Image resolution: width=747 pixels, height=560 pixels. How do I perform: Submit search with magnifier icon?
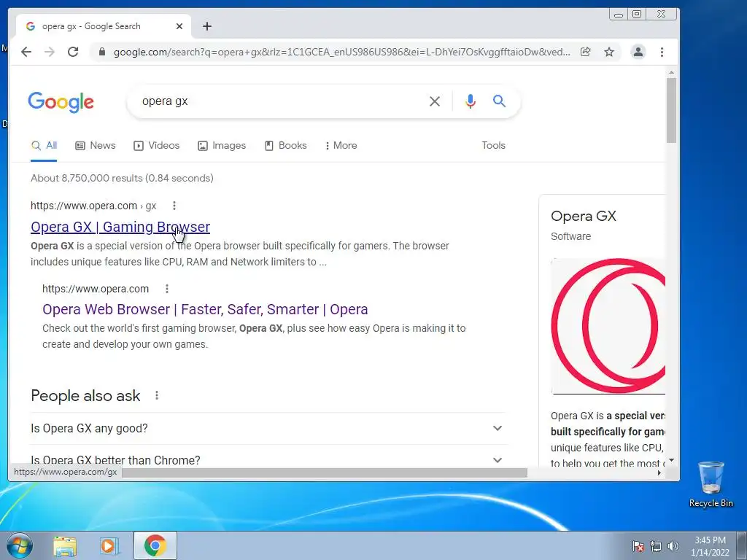point(499,101)
